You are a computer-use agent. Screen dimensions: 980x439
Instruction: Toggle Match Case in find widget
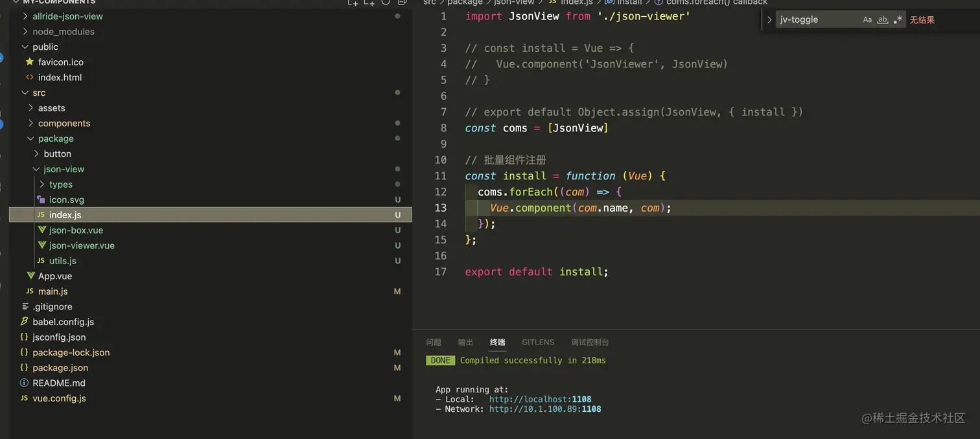point(867,20)
